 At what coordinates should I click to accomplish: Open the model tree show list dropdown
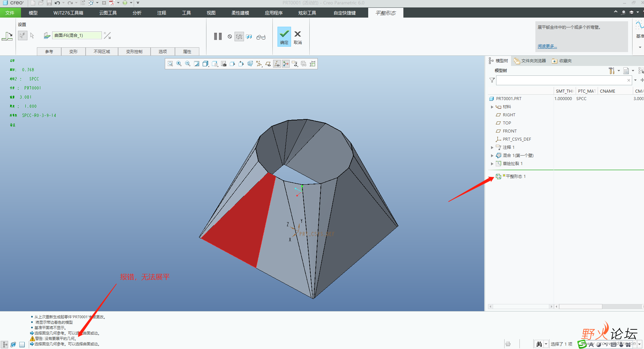628,71
